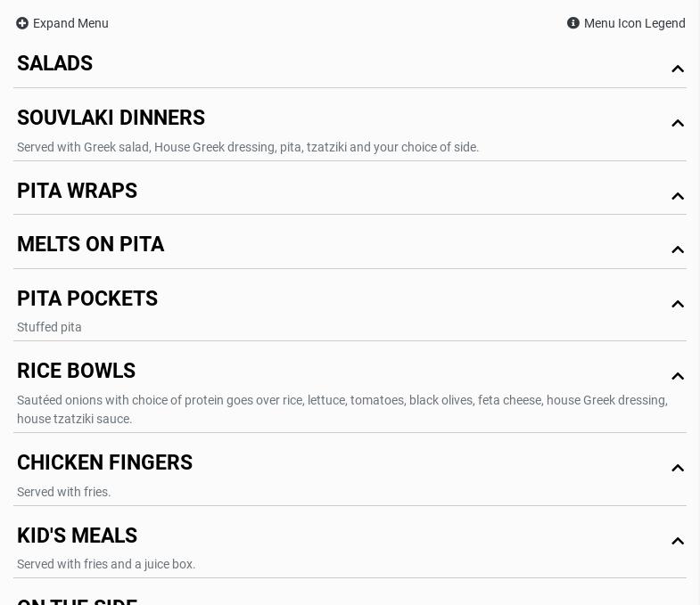Toggle the Kid's Meals chevron arrow

click(678, 541)
